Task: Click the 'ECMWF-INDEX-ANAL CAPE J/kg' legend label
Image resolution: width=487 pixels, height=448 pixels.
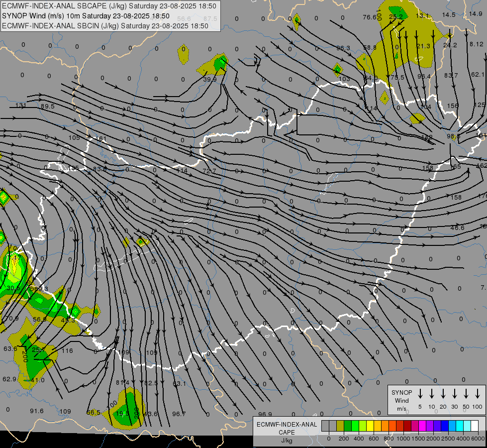Action: pos(287,432)
